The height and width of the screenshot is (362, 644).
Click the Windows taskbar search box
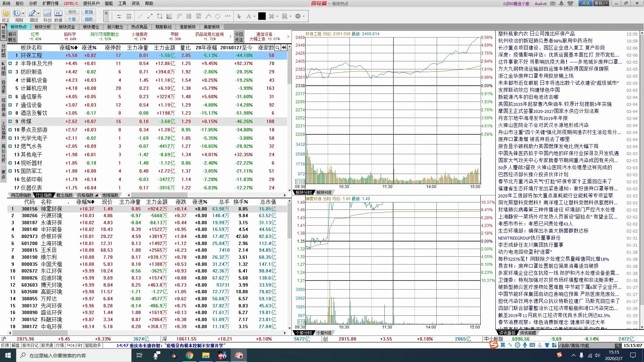pos(74,355)
